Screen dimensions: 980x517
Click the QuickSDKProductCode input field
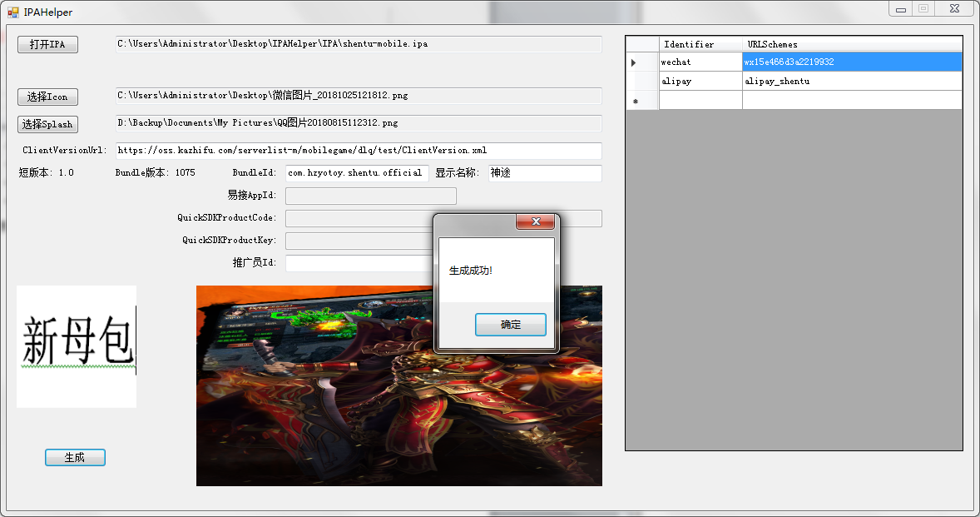(x=359, y=218)
